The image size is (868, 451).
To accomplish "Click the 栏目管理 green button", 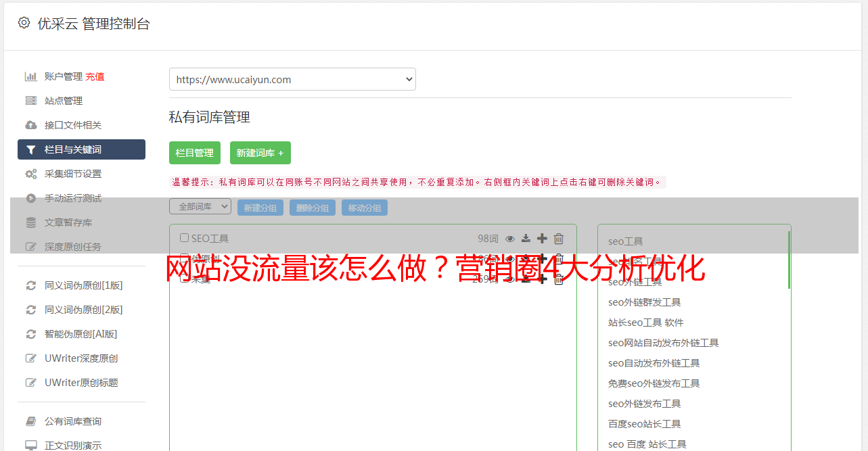I will [x=195, y=153].
